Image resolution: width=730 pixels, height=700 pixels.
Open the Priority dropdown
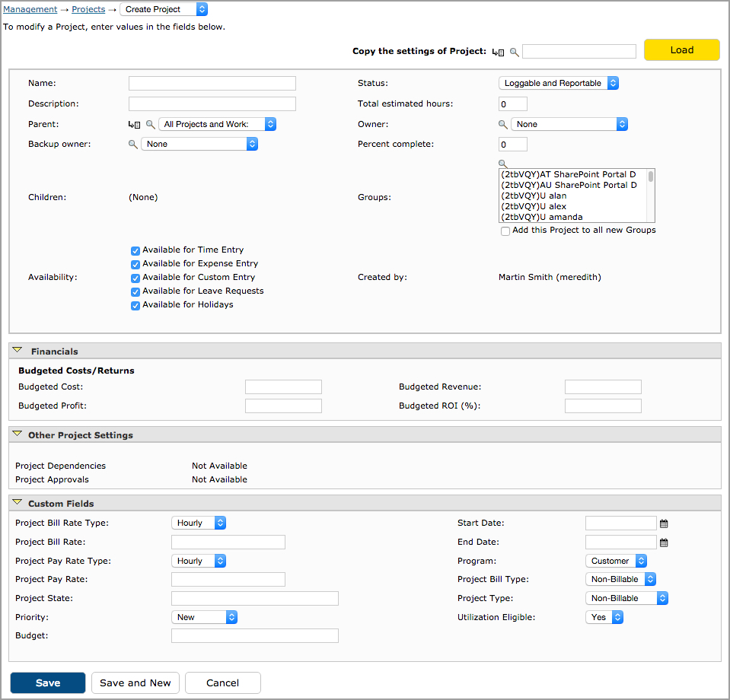tap(204, 617)
